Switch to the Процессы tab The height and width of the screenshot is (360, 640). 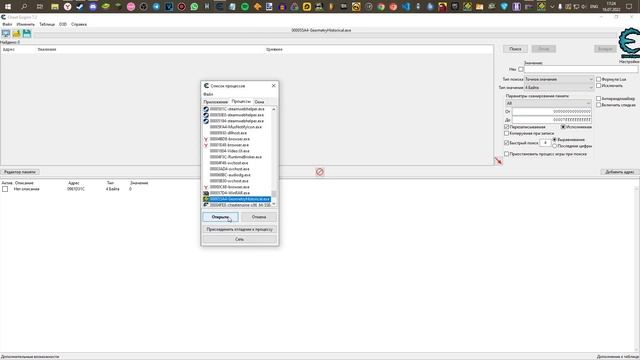(241, 101)
